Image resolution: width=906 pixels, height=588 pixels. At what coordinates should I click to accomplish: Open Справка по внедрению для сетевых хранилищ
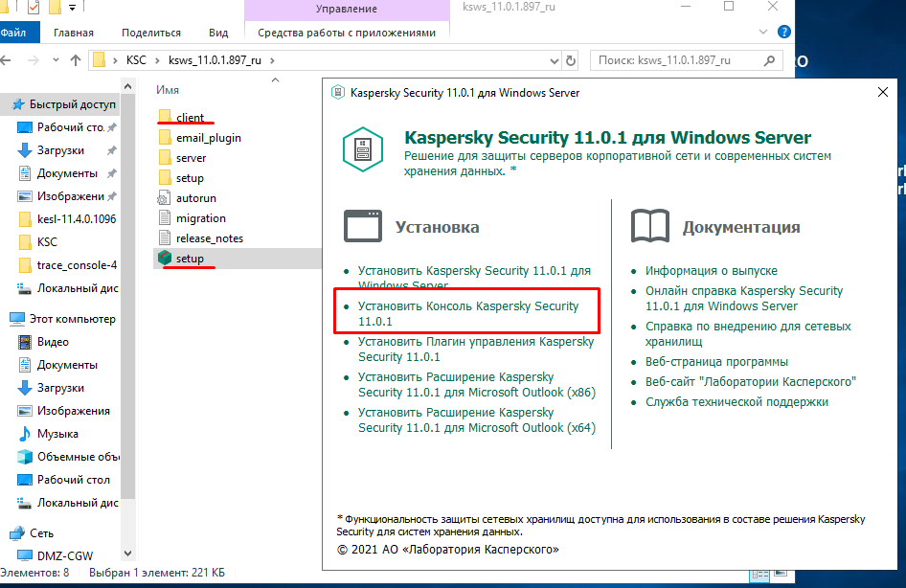pyautogui.click(x=748, y=333)
